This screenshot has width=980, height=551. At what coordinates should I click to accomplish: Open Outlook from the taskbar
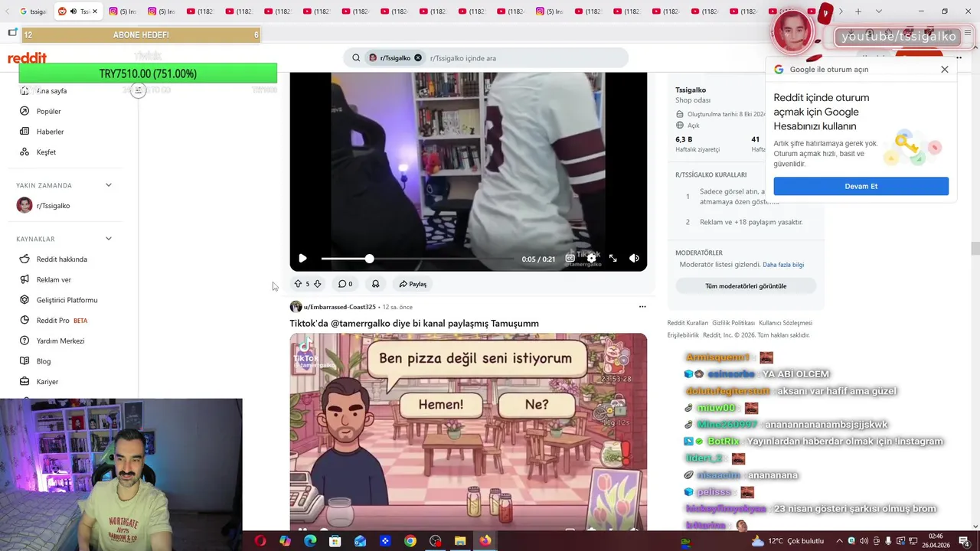tap(361, 541)
